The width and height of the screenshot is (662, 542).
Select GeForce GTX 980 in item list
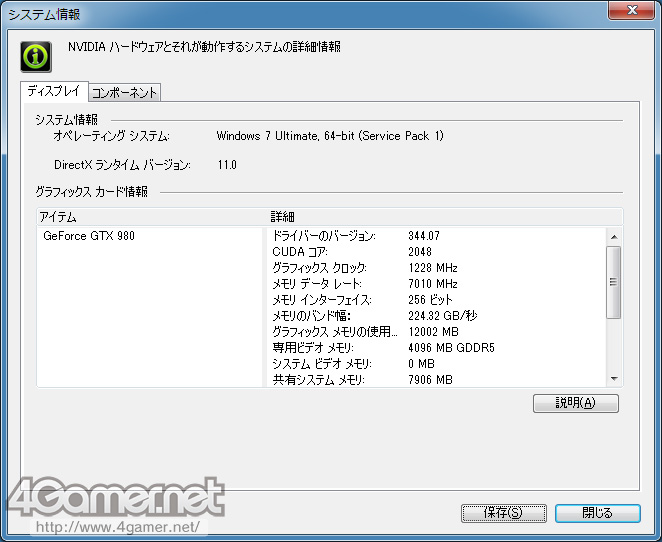(89, 236)
